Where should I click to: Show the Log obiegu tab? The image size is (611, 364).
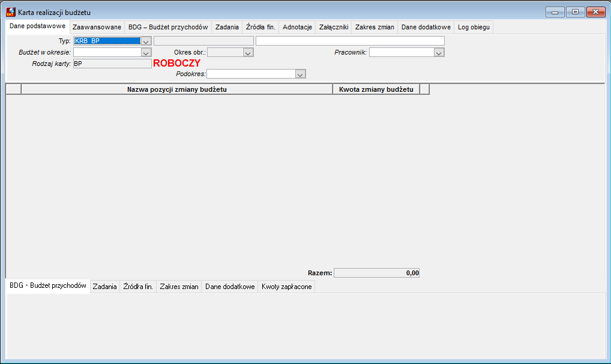tap(474, 27)
